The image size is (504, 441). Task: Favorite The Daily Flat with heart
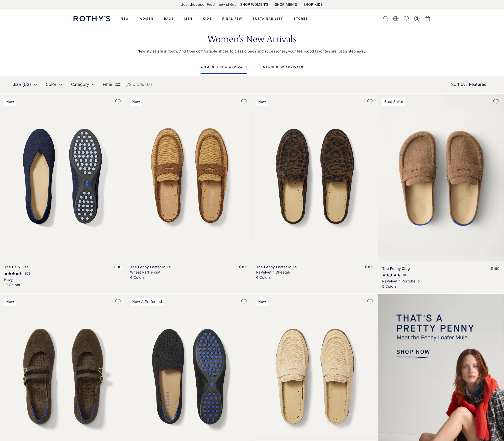click(x=118, y=102)
